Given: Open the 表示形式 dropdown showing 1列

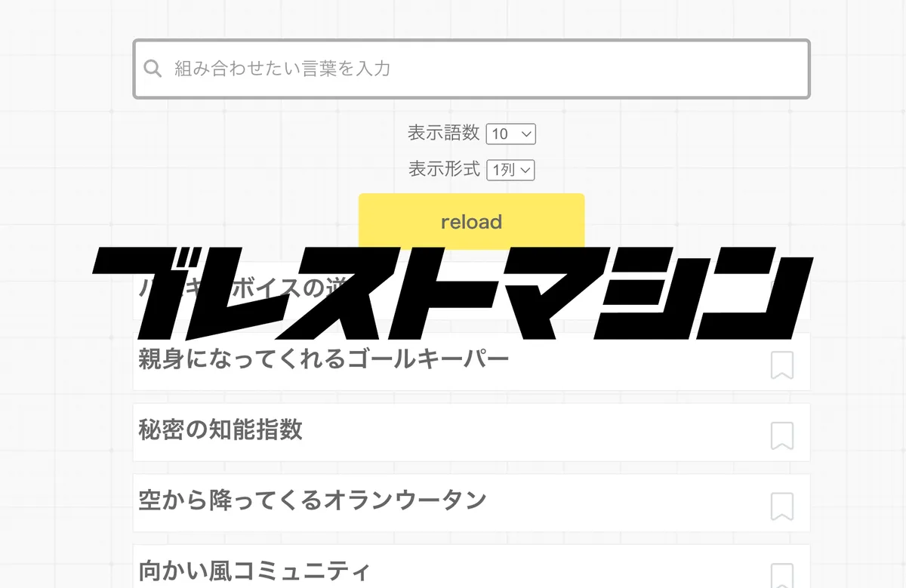Looking at the screenshot, I should pyautogui.click(x=510, y=170).
